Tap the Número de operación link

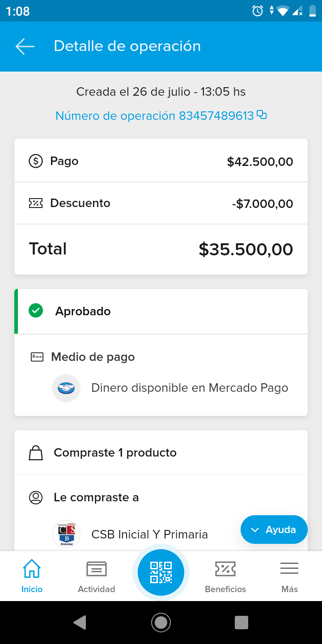[x=155, y=116]
